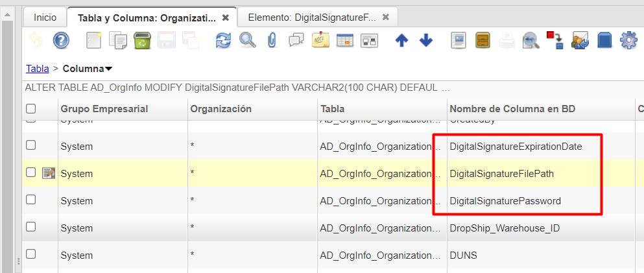Delete the record using the green trash icon
The width and height of the screenshot is (644, 273).
click(142, 42)
